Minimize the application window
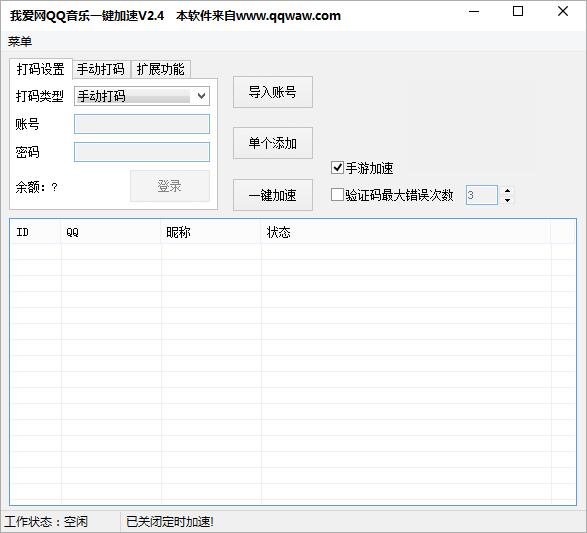Screen dimensions: 587x533 474,12
